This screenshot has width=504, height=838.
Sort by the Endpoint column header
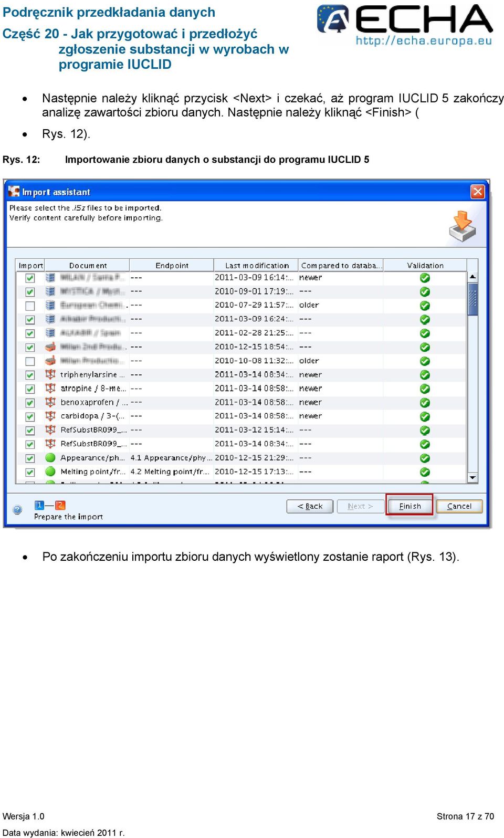[x=172, y=265]
